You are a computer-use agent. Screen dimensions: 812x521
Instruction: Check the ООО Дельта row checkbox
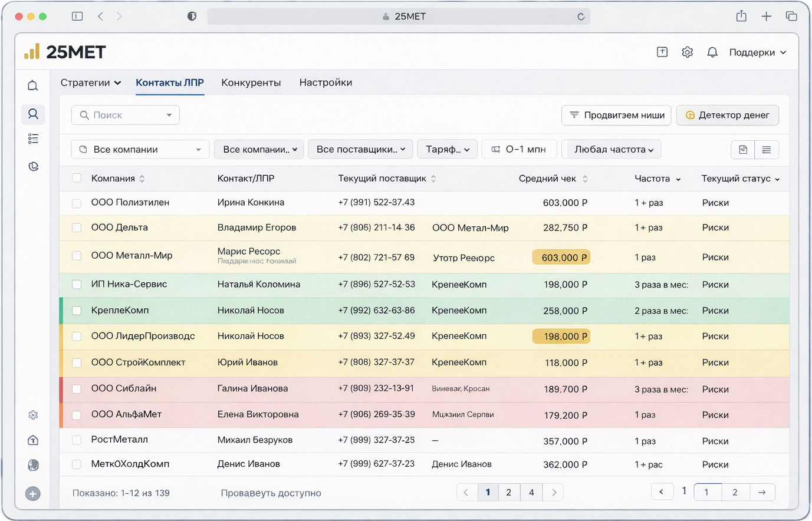tap(77, 227)
